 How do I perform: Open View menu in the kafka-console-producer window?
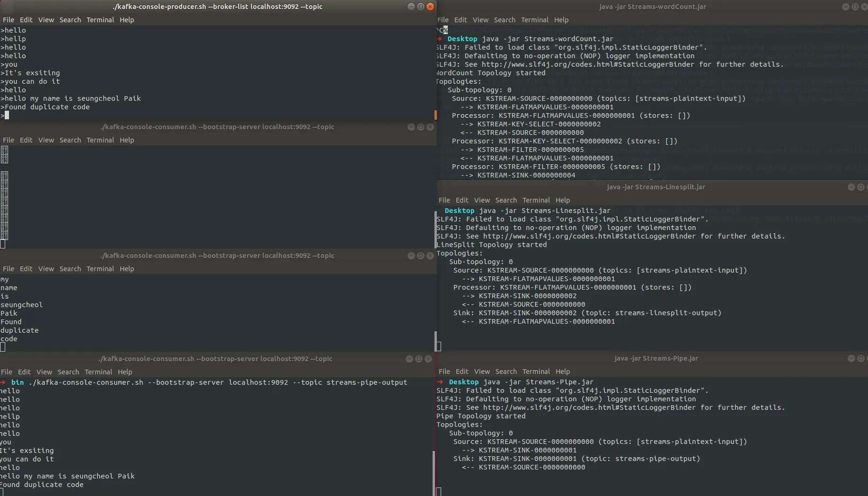pyautogui.click(x=46, y=20)
